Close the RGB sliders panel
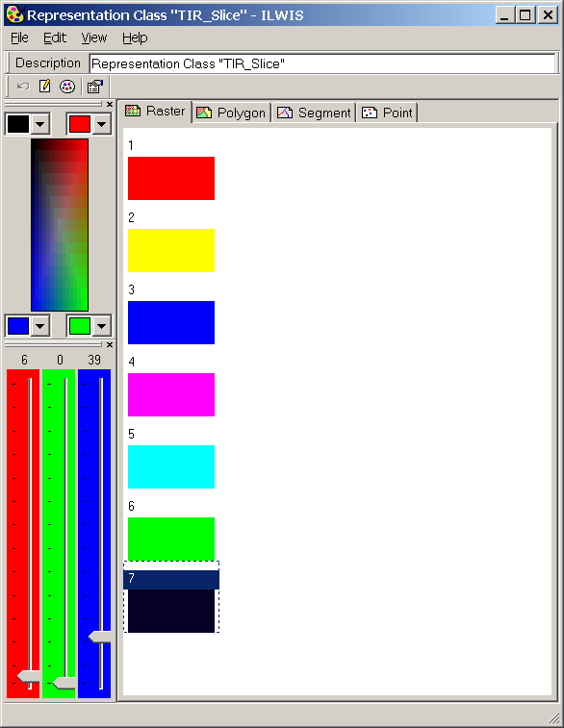The width and height of the screenshot is (564, 728). [x=110, y=345]
